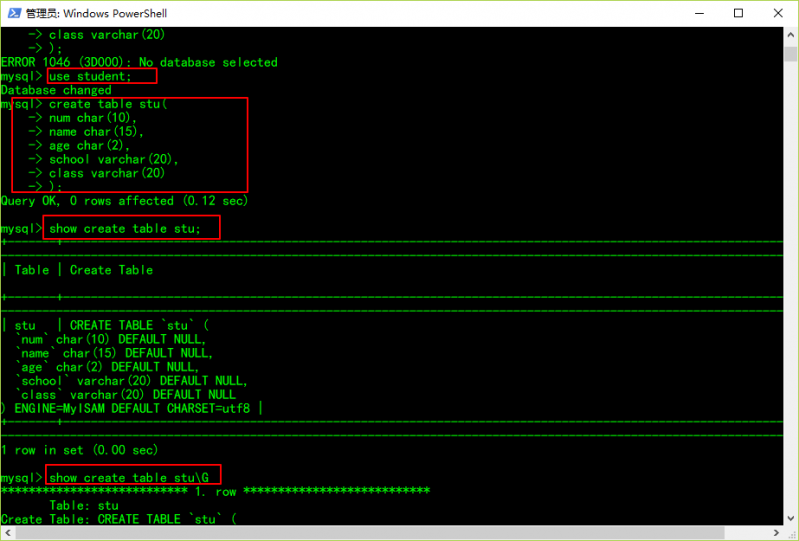
Task: Click the 'Query OK, 0 rows affected' line
Action: point(124,201)
